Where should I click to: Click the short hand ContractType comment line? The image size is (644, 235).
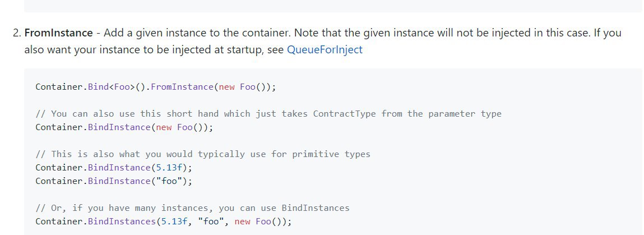268,114
